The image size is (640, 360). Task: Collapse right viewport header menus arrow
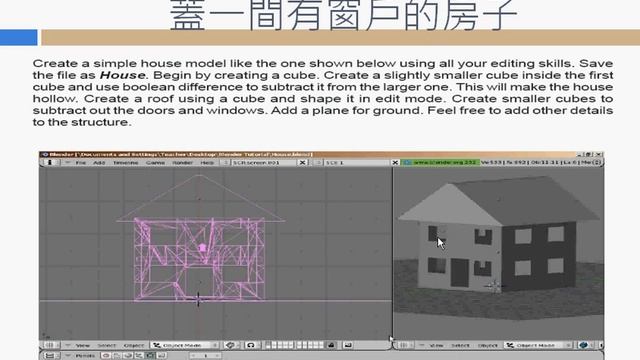[422, 345]
